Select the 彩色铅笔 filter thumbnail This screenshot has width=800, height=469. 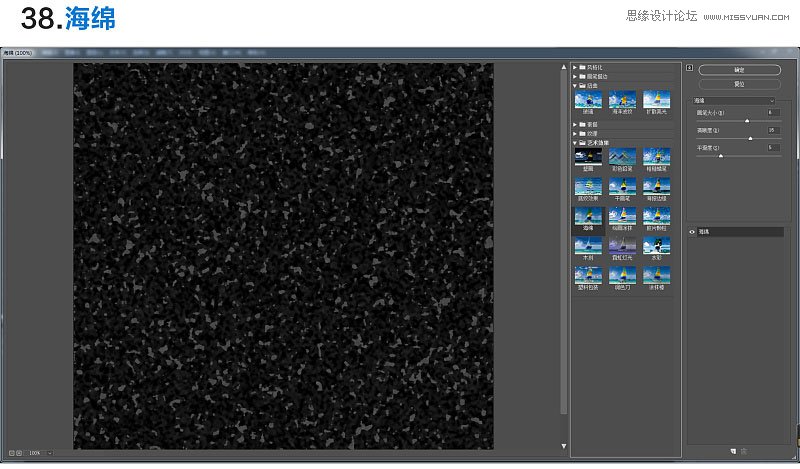click(622, 159)
